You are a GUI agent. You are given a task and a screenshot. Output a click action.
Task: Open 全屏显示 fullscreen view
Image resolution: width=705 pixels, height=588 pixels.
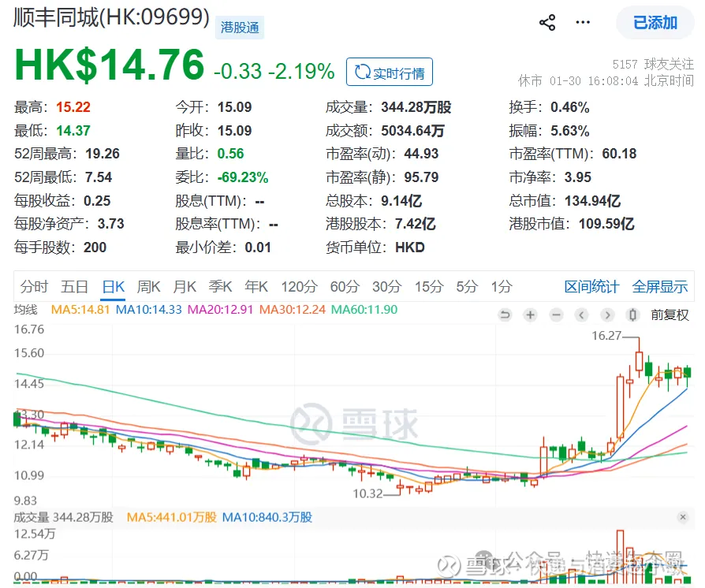(x=659, y=286)
